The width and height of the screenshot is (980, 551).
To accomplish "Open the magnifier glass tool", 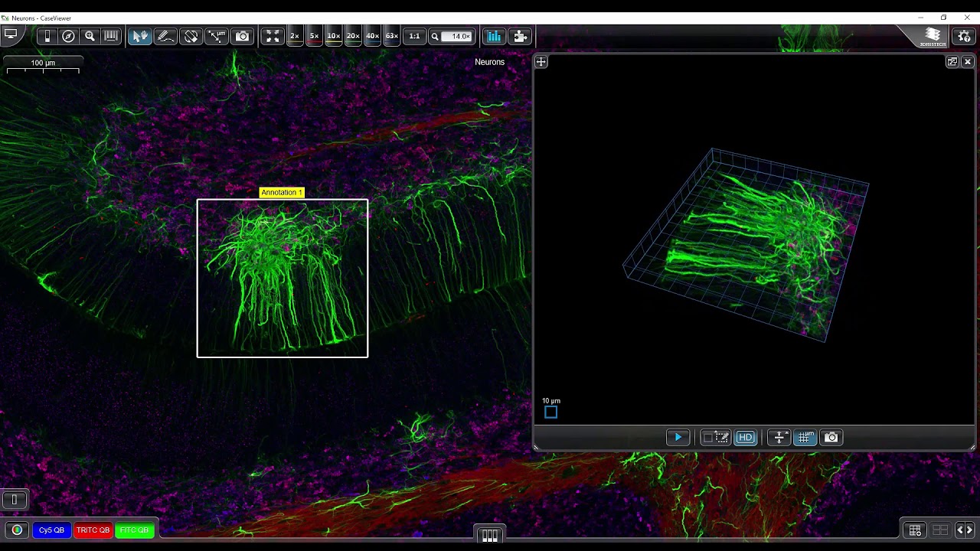I will coord(90,36).
